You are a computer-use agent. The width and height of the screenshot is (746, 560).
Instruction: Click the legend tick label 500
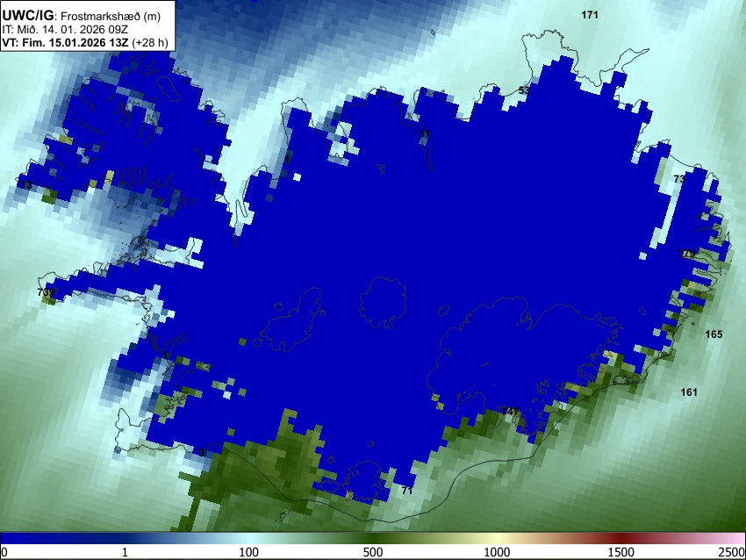coord(373,552)
